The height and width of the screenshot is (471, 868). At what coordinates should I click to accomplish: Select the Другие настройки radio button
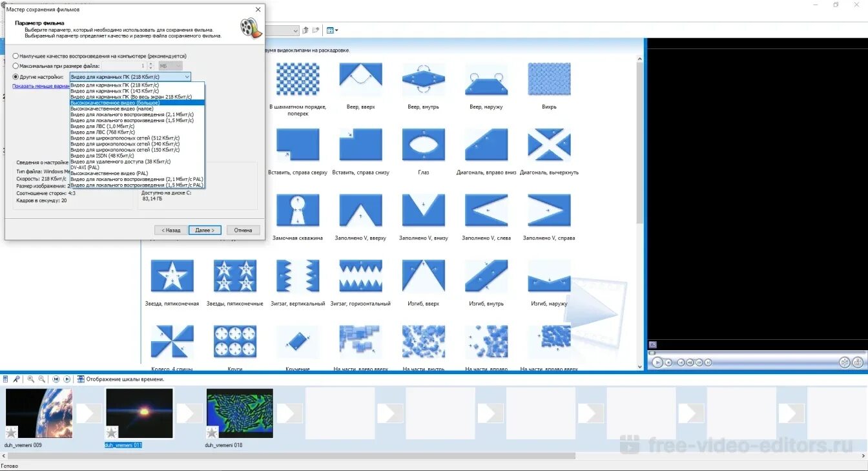pos(15,76)
